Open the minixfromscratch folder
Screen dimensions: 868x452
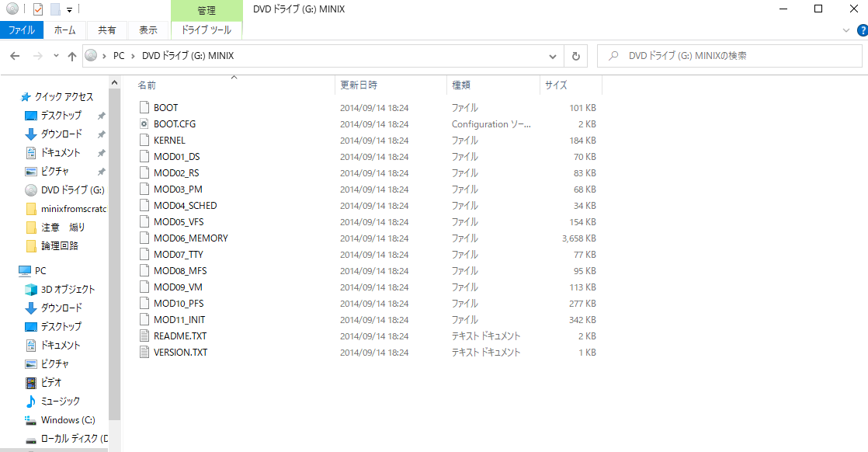click(73, 209)
